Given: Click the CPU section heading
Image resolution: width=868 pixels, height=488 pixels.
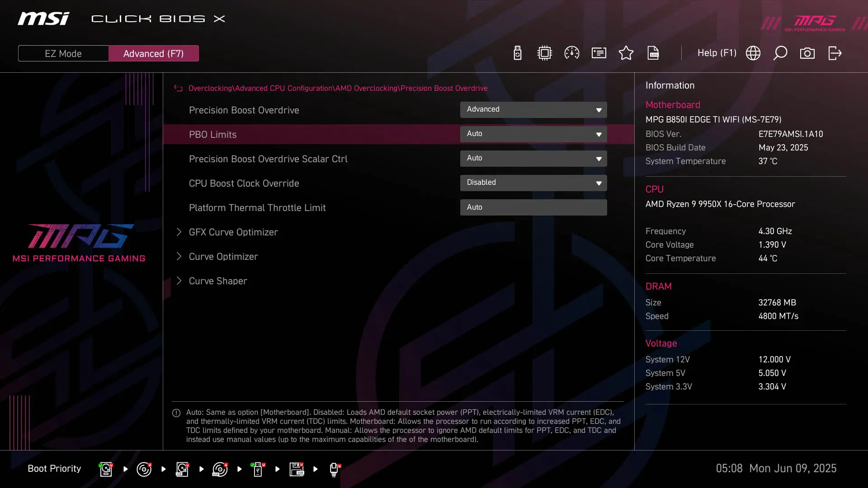Looking at the screenshot, I should click(x=654, y=189).
